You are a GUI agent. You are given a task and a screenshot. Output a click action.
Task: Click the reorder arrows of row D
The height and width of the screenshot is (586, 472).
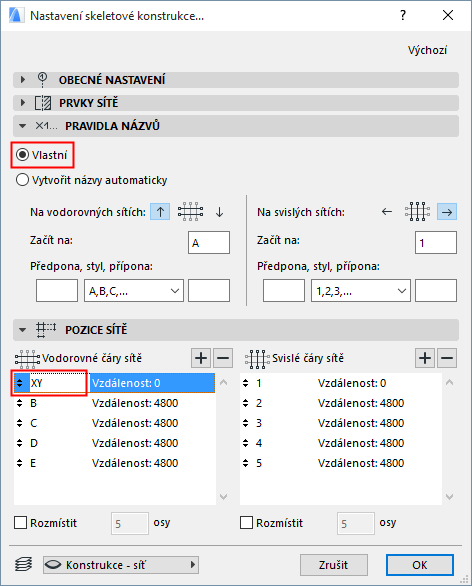tap(20, 443)
